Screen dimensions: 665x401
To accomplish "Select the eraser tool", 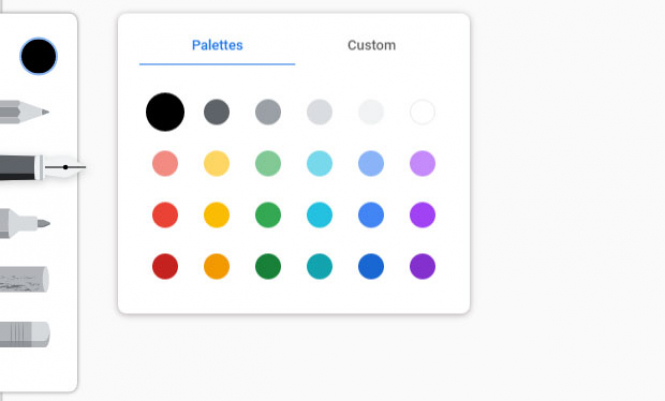I will (x=24, y=334).
